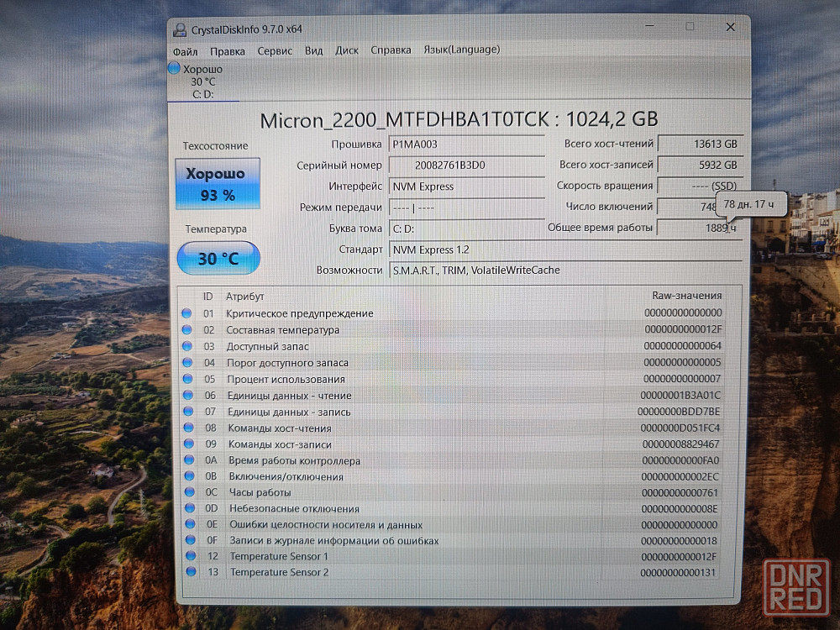This screenshot has height=630, width=840.
Task: Open the Язык(Language) menu
Action: coord(461,50)
